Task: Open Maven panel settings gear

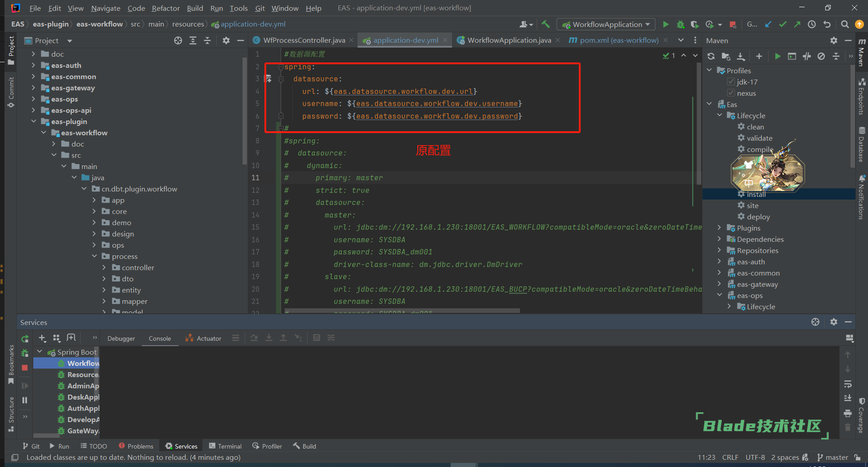Action: pos(834,40)
